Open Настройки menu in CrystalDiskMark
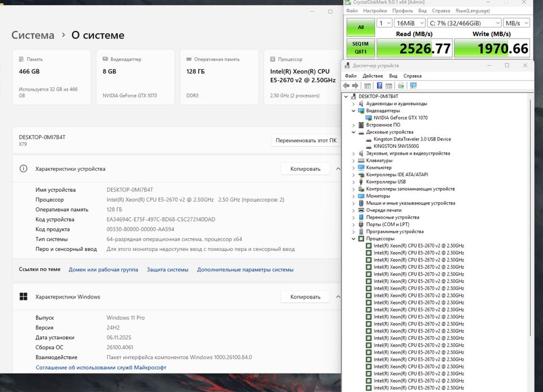Screen dimensions: 543x392 tap(375, 11)
